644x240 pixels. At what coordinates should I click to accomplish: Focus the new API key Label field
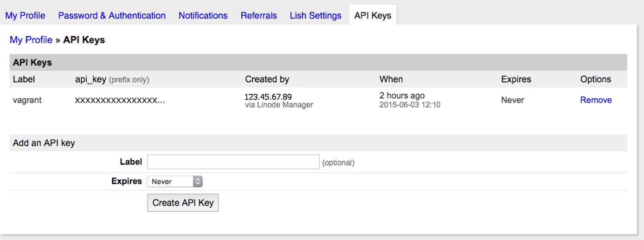click(233, 162)
